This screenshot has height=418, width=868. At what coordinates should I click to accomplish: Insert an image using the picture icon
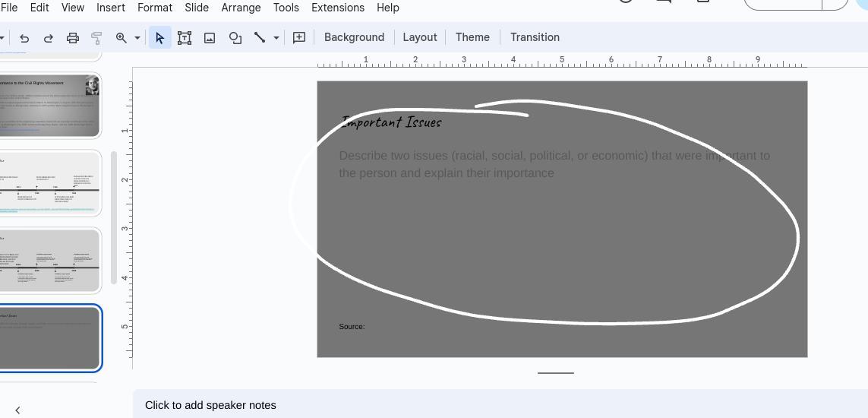coord(210,37)
